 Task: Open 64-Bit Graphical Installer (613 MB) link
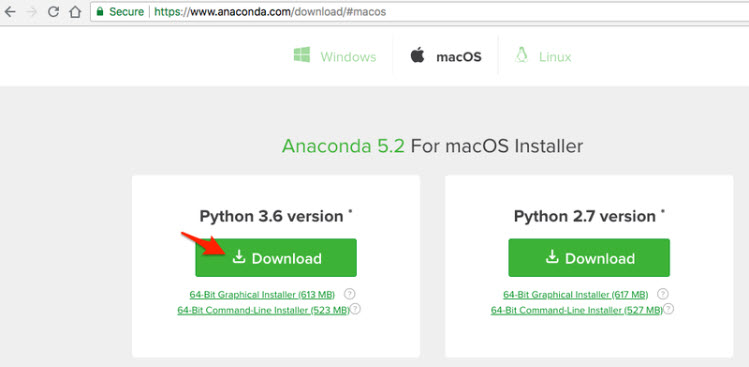coord(262,294)
